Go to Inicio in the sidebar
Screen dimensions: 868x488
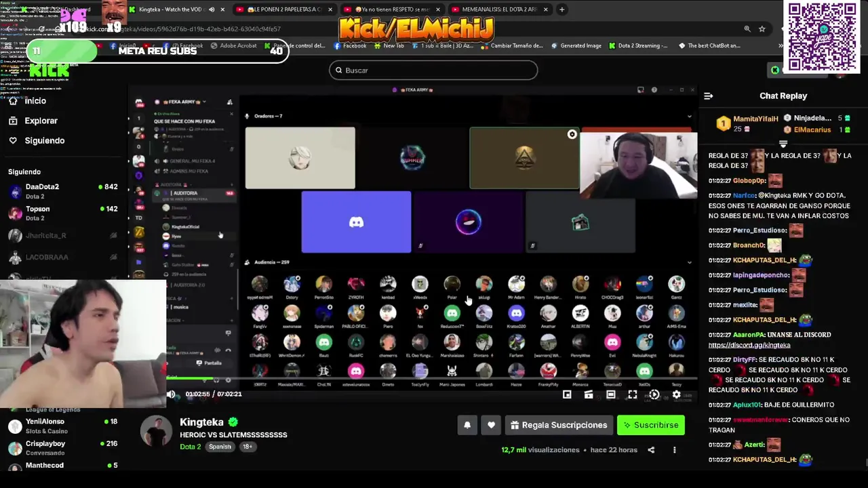coord(35,100)
